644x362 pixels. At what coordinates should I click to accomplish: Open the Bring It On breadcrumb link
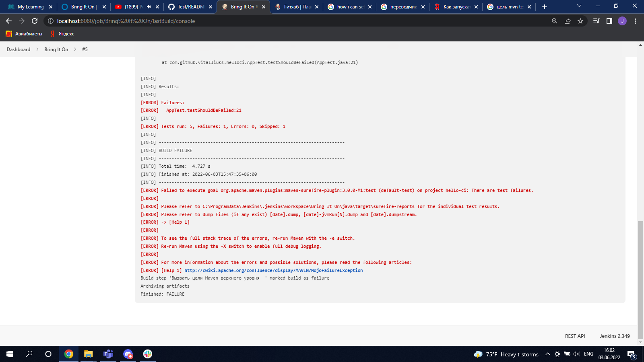[x=56, y=49]
